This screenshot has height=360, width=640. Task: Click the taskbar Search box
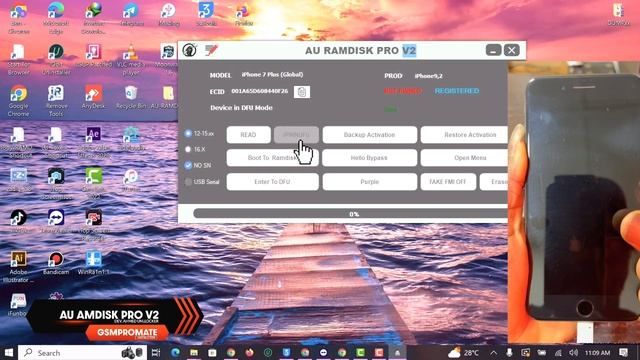tap(82, 353)
